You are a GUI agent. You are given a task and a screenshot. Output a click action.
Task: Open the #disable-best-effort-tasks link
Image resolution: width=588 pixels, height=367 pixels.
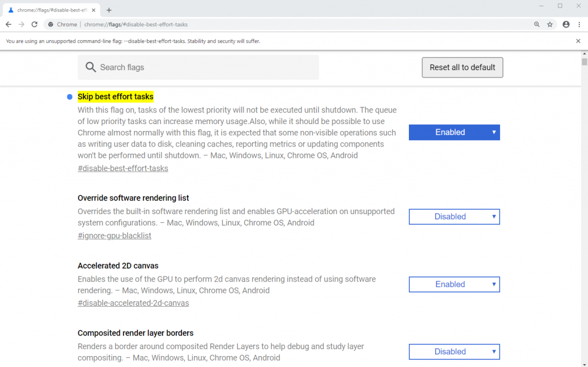123,168
